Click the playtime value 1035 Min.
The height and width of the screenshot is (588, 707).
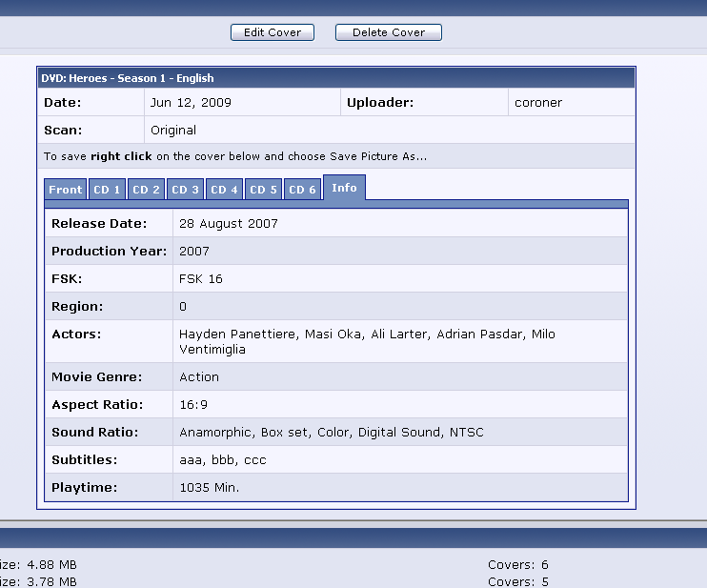coord(210,488)
